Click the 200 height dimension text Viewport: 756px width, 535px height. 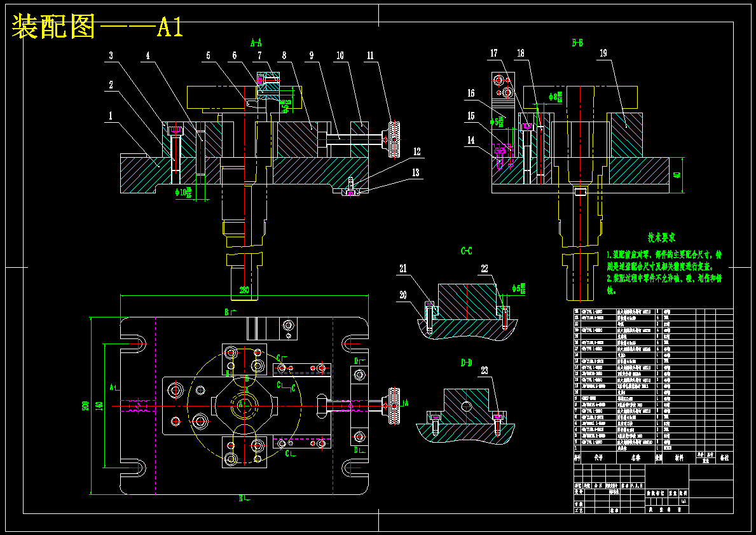coord(85,405)
